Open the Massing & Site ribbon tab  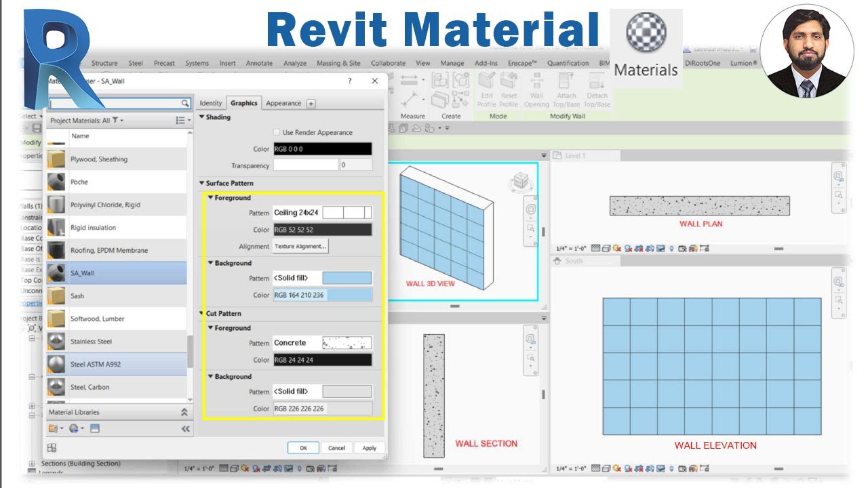coord(338,63)
